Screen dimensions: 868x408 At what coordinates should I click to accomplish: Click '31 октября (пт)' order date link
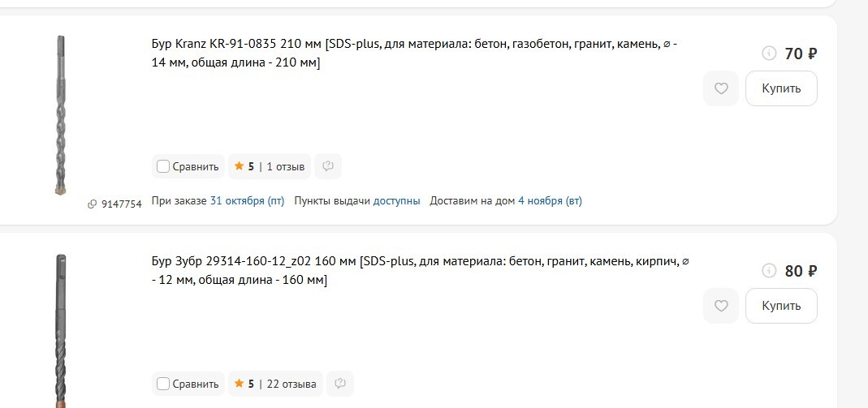pos(247,200)
